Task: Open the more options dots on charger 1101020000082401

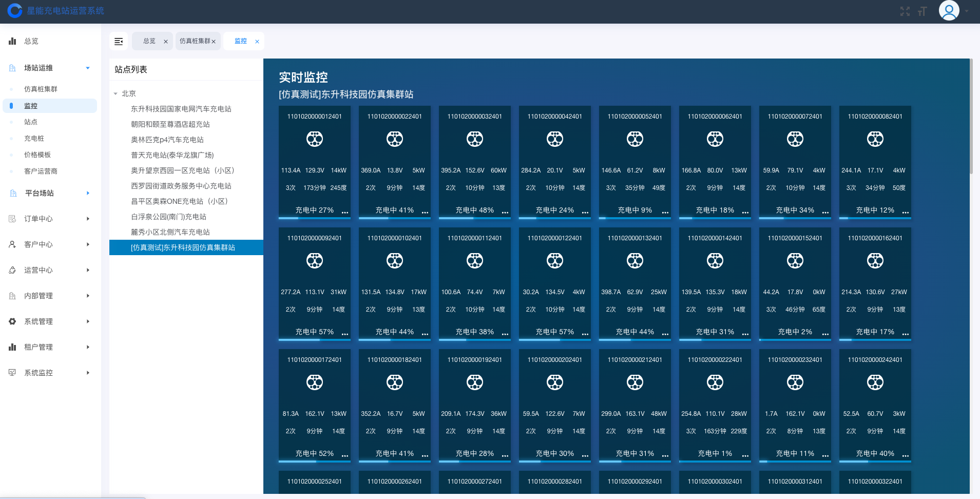Action: [x=905, y=212]
